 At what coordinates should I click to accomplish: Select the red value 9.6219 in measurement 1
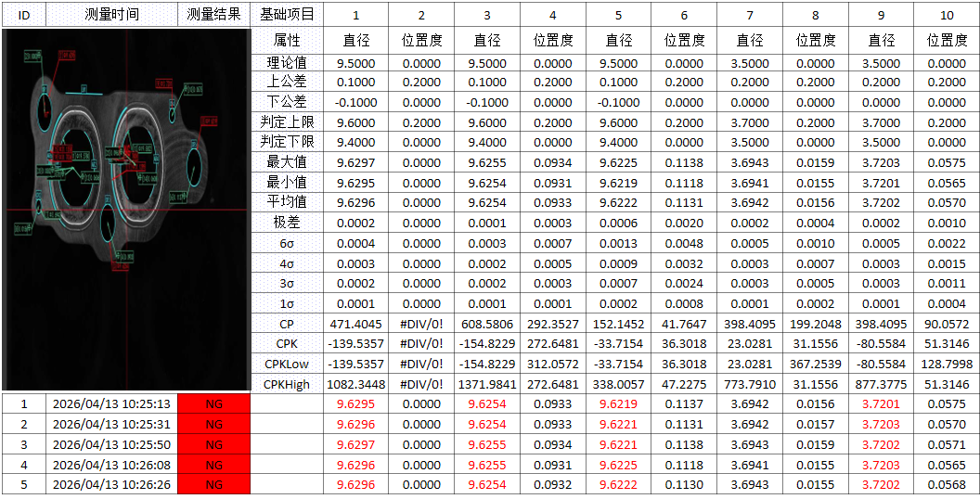click(x=619, y=404)
